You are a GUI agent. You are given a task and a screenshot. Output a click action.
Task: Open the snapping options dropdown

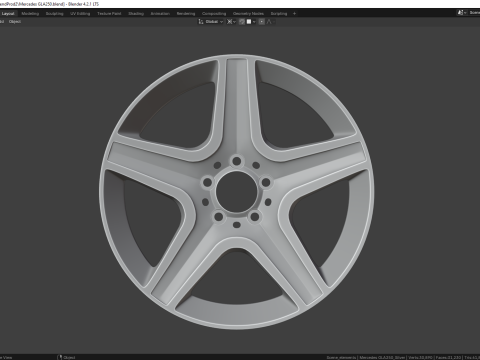(x=251, y=22)
